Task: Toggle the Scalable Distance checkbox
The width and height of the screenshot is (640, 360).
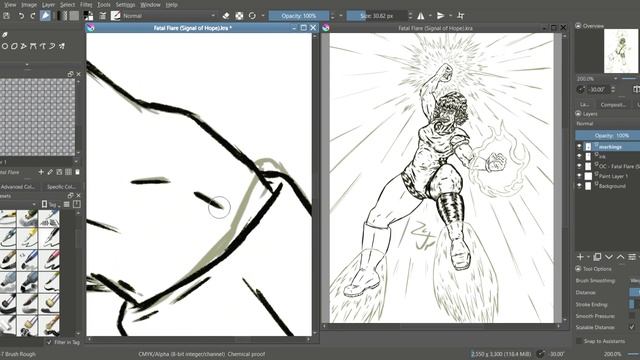Action: coord(632,327)
